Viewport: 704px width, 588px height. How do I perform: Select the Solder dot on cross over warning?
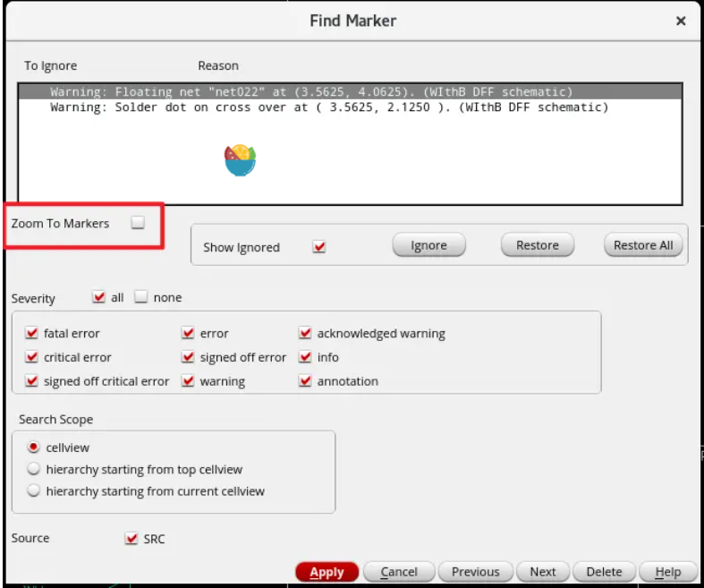[x=350, y=107]
